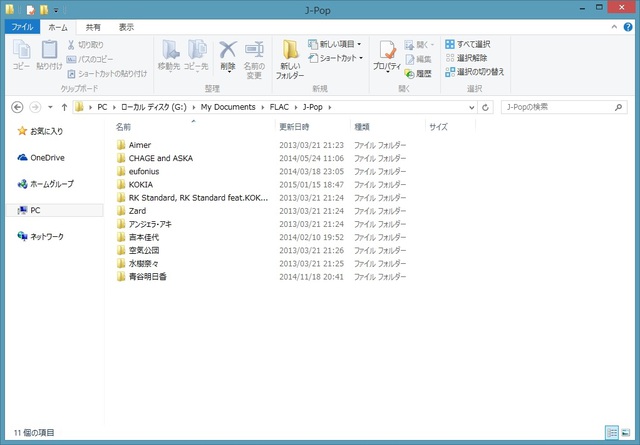640x445 pixels.
Task: Open the help question mark icon
Action: click(630, 28)
